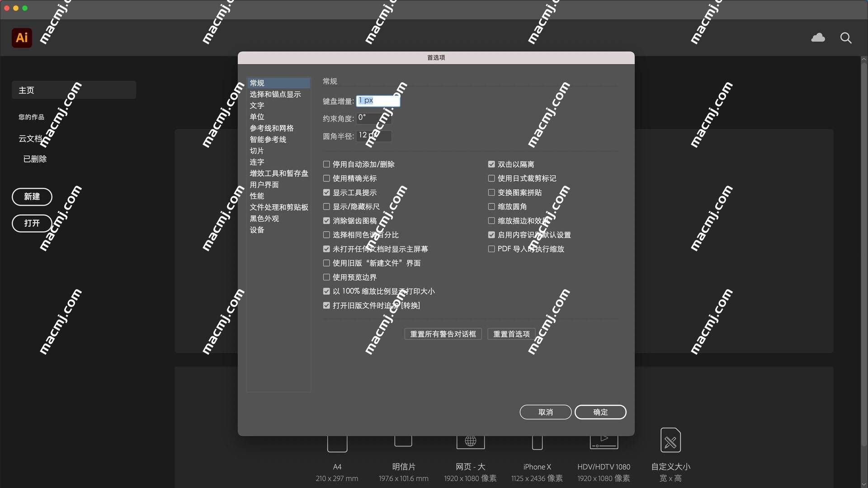This screenshot has height=488, width=868.
Task: Click 重置首选项 button
Action: pos(511,334)
